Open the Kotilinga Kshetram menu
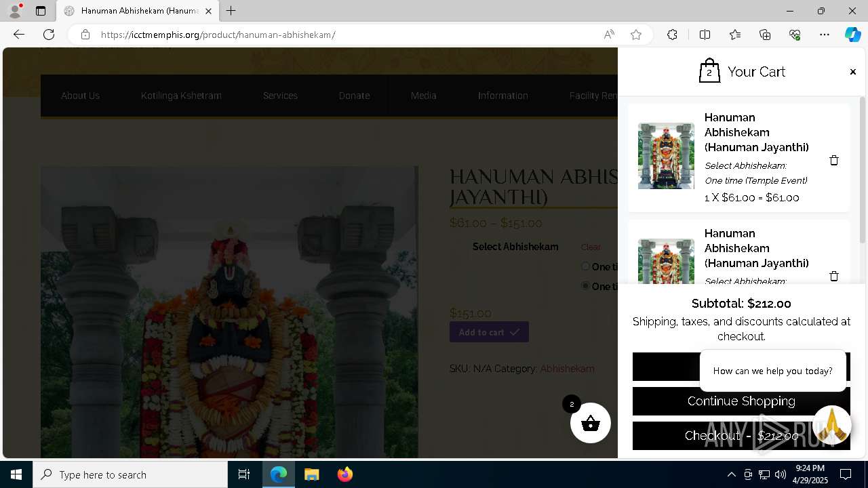Screen dimensions: 868x488 click(x=181, y=96)
